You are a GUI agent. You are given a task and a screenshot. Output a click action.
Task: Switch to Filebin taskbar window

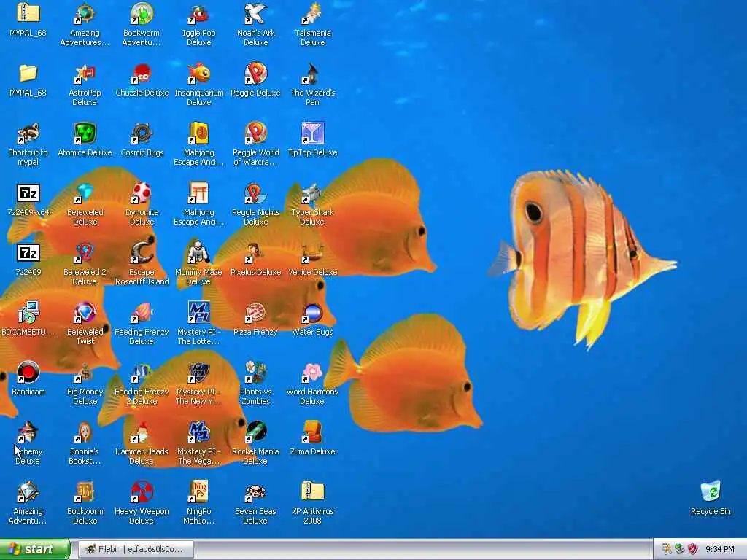click(x=136, y=550)
